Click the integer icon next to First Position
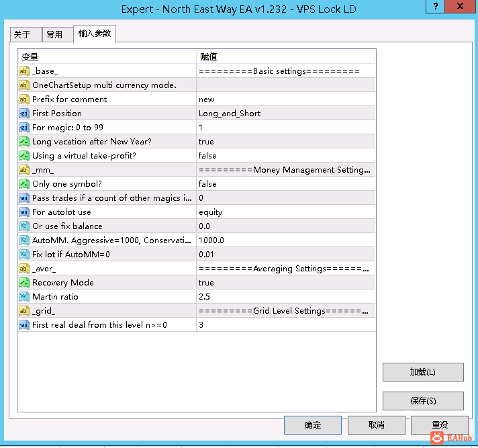Viewport: 478px width, 448px height. 23,114
